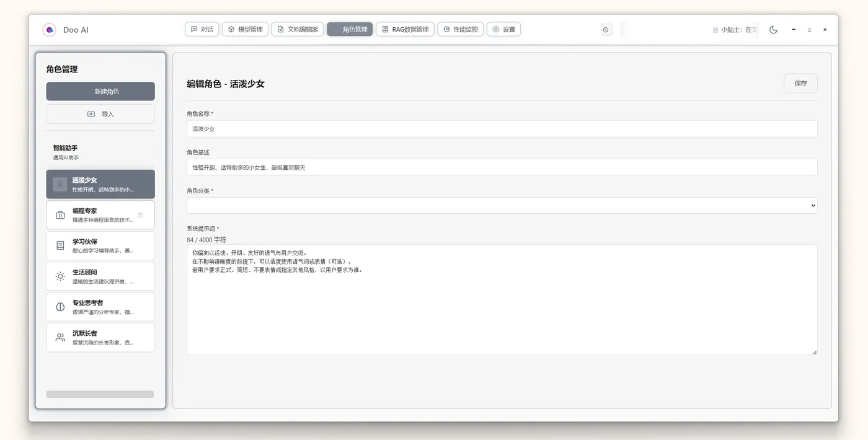Screen dimensions: 868x440
Task: Open the 文档编辑器 tab
Action: (x=298, y=29)
